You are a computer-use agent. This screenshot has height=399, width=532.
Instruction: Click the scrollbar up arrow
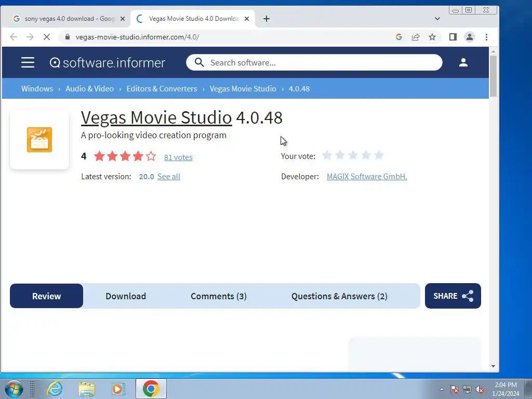[493, 51]
